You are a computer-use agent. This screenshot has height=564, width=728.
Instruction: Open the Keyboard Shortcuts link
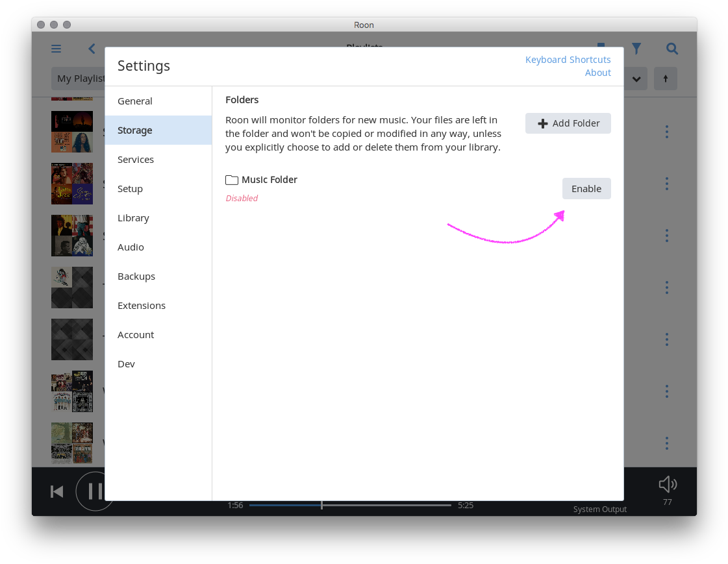coord(568,60)
